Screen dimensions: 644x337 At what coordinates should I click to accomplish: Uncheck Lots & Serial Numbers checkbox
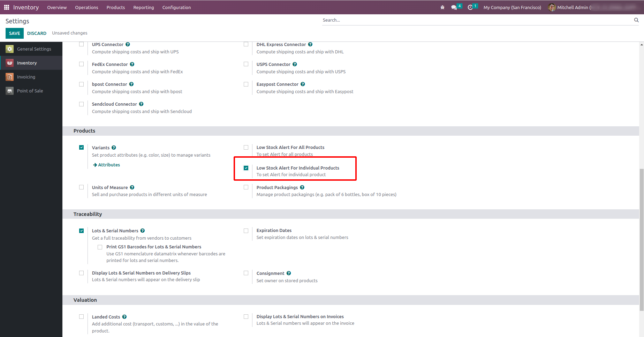pyautogui.click(x=82, y=231)
